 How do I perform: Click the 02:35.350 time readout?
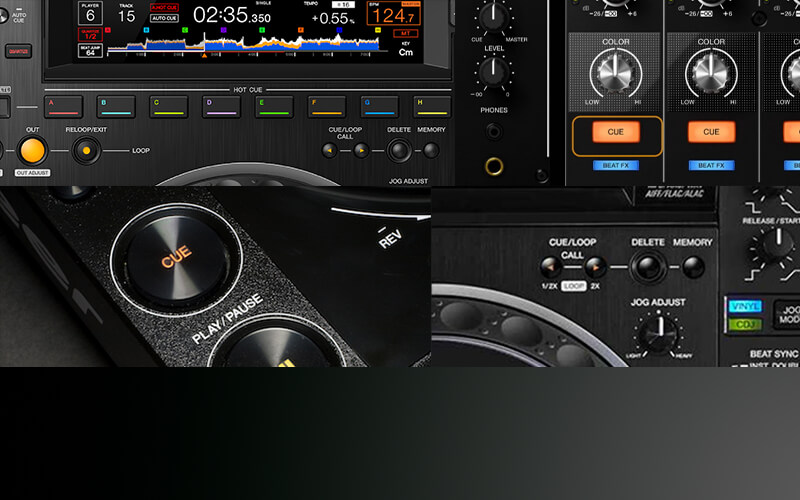(232, 15)
